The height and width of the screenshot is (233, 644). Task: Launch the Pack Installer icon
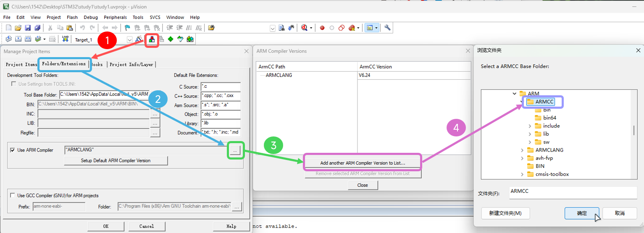tap(190, 39)
